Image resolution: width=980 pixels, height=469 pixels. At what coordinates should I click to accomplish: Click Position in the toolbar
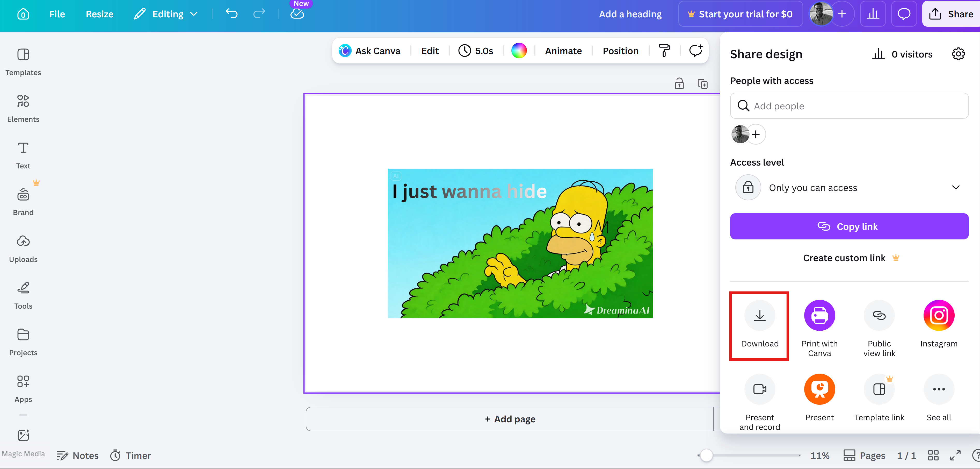tap(620, 51)
